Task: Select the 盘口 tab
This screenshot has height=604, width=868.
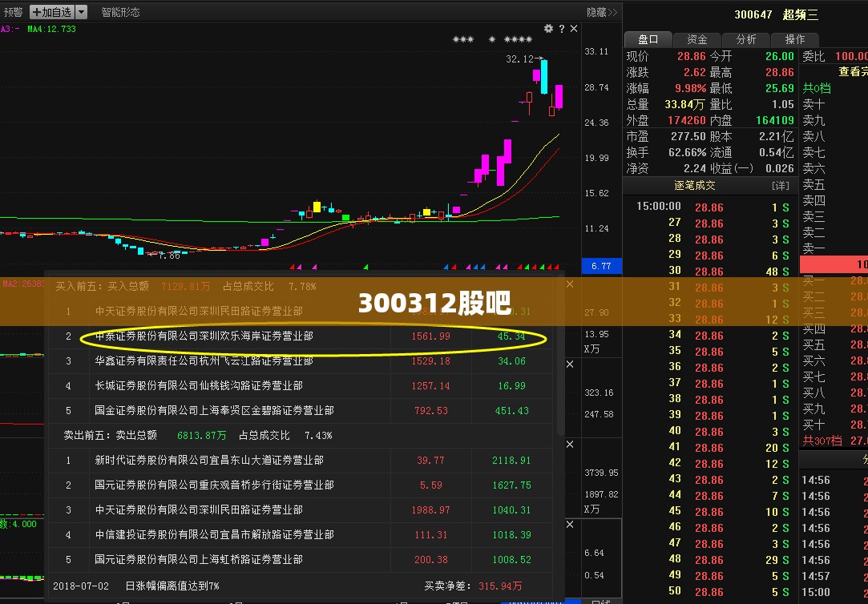Action: (x=648, y=39)
